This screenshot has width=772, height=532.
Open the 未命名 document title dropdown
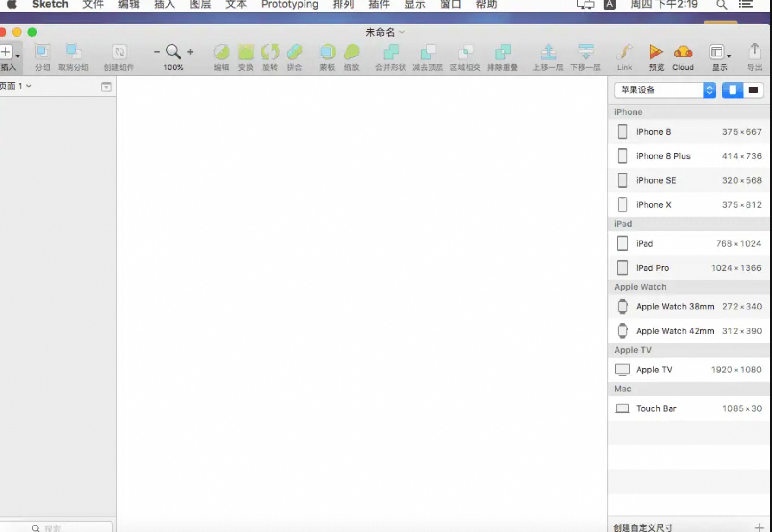[385, 32]
